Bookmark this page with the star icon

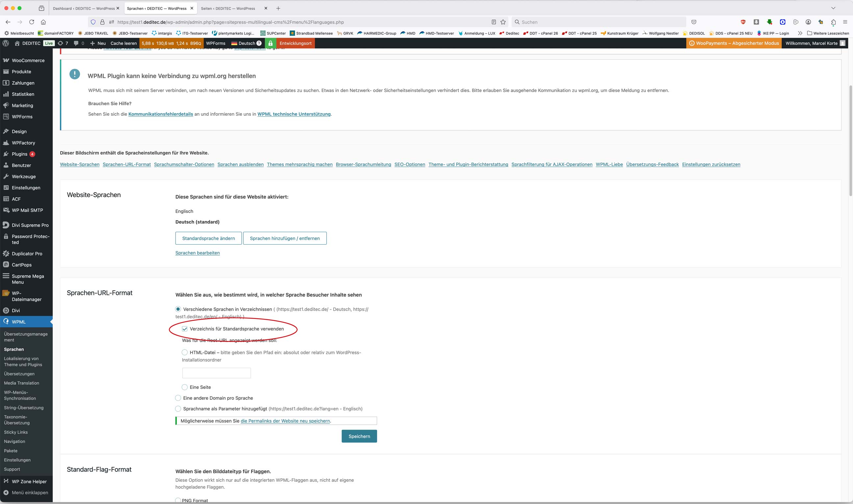[503, 22]
